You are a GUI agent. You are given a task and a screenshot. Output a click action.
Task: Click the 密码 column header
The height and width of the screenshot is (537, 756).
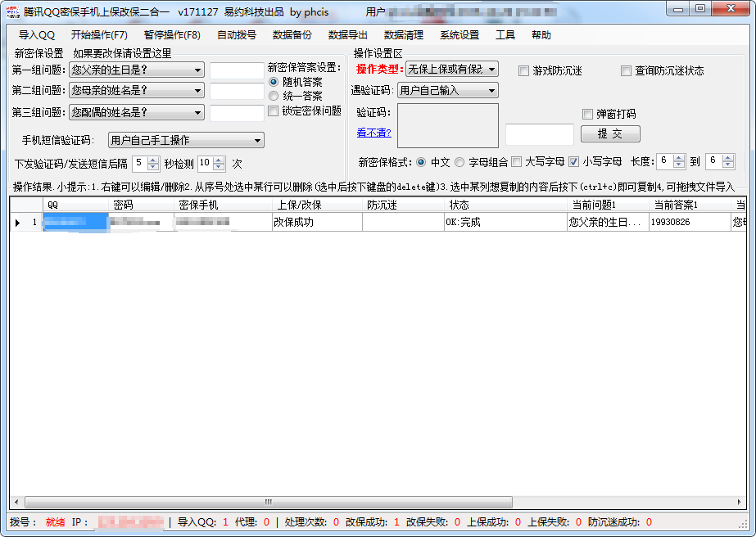pos(141,205)
